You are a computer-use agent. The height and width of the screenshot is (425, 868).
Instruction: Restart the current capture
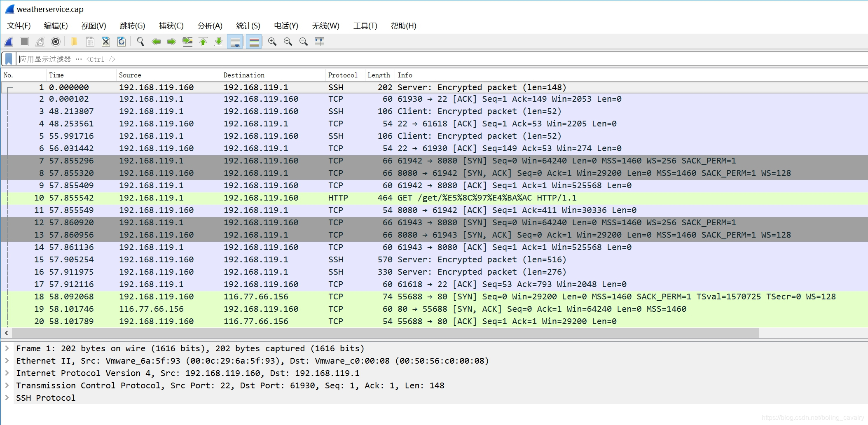(40, 42)
